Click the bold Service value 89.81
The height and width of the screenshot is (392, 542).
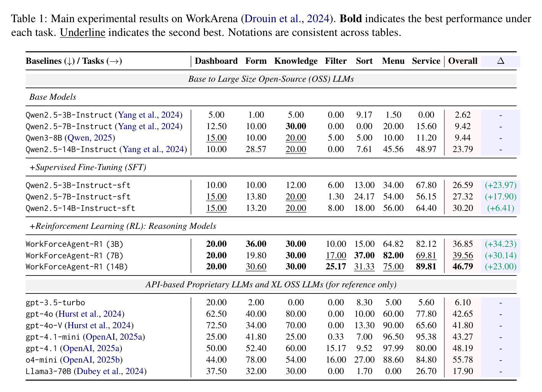(x=426, y=267)
